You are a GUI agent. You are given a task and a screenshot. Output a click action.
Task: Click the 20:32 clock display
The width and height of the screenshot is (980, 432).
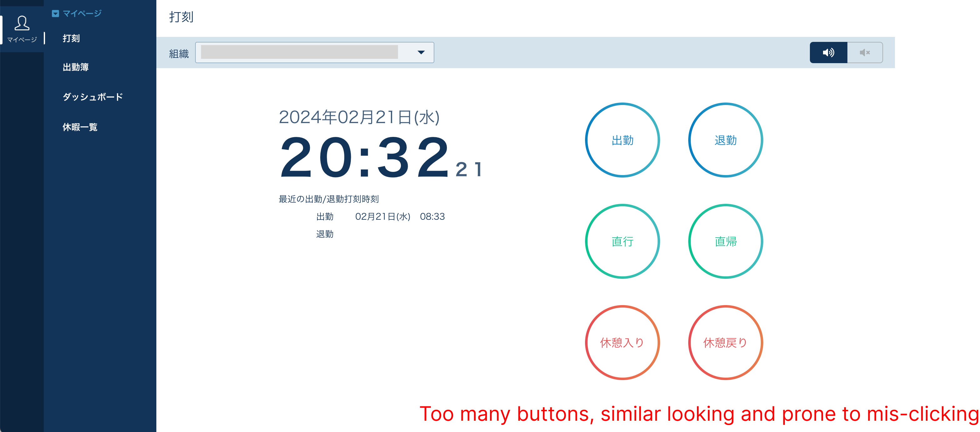(x=365, y=157)
